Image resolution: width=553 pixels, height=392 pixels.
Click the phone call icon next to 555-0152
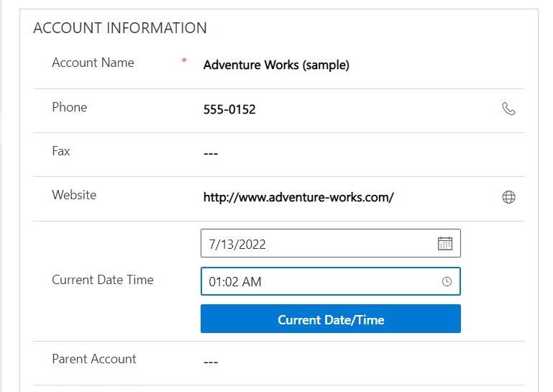click(508, 109)
